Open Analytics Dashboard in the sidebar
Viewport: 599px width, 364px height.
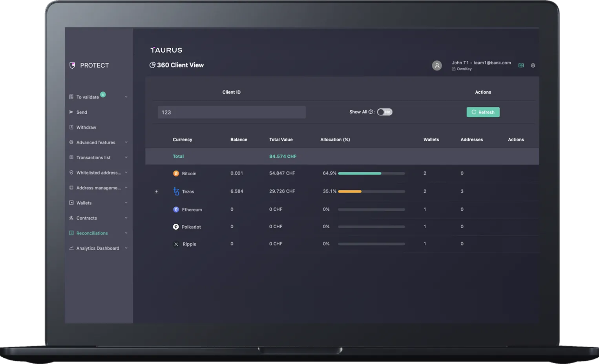97,248
